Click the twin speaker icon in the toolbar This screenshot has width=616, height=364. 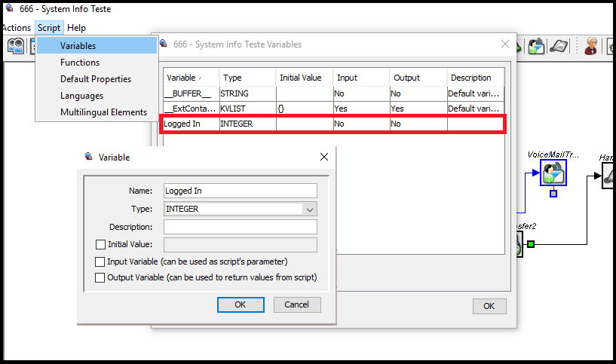click(16, 46)
